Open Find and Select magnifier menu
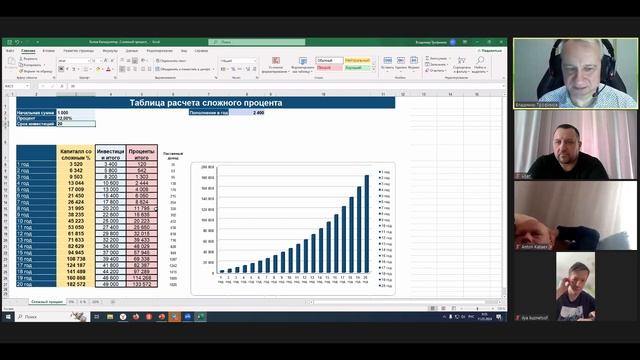The width and height of the screenshot is (640, 360). 480,64
